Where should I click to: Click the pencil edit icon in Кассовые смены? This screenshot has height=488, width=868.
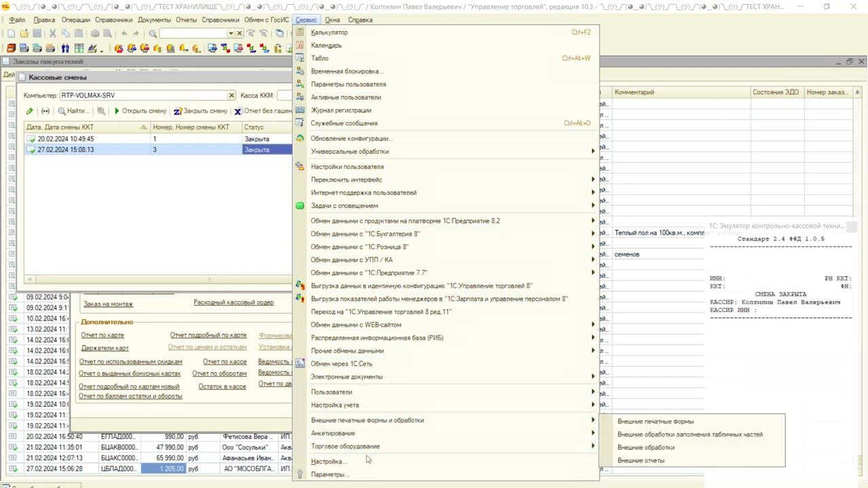pos(29,111)
